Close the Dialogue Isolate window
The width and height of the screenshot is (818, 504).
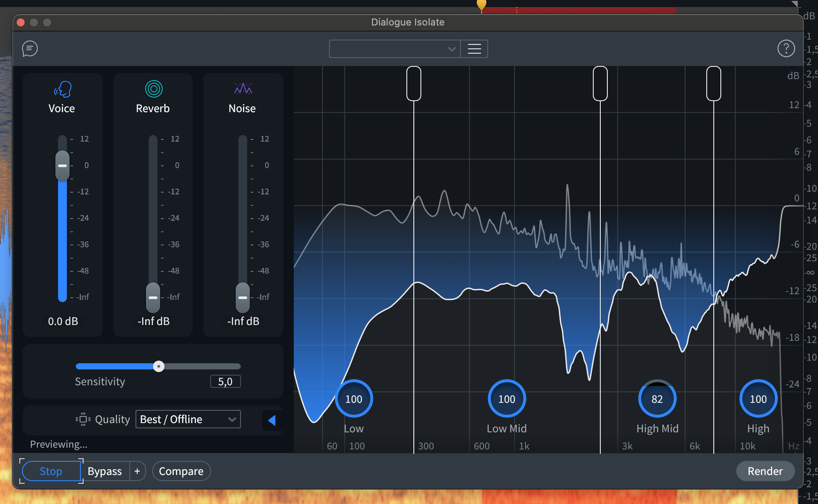tap(21, 22)
